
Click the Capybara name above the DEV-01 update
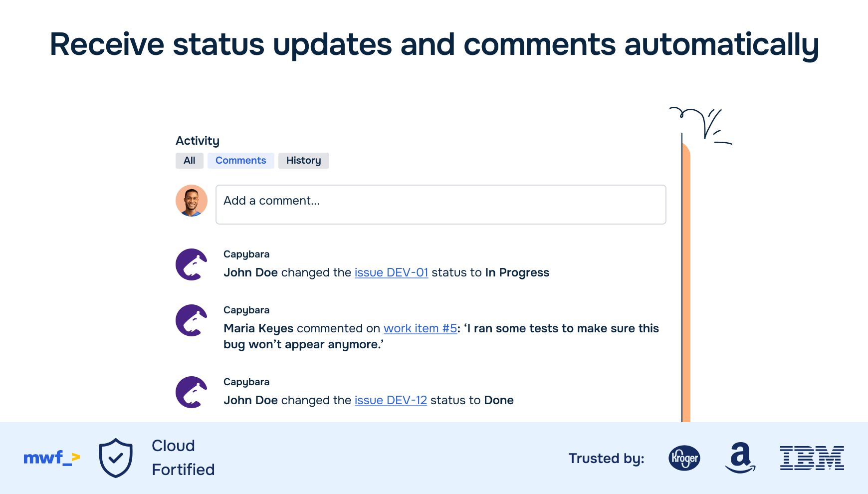(x=246, y=254)
